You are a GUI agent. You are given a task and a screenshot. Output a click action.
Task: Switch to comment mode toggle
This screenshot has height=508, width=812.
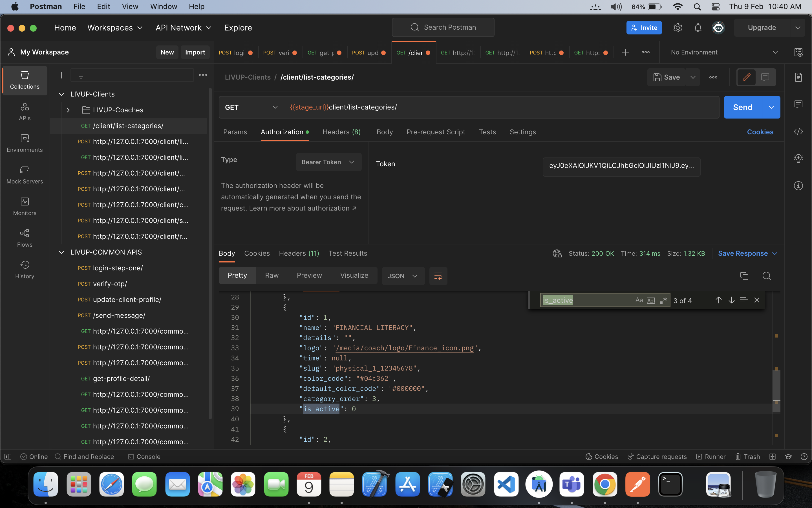(x=765, y=77)
